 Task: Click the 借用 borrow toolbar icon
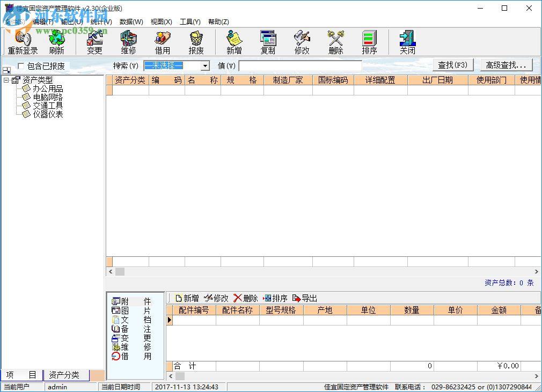[x=162, y=42]
